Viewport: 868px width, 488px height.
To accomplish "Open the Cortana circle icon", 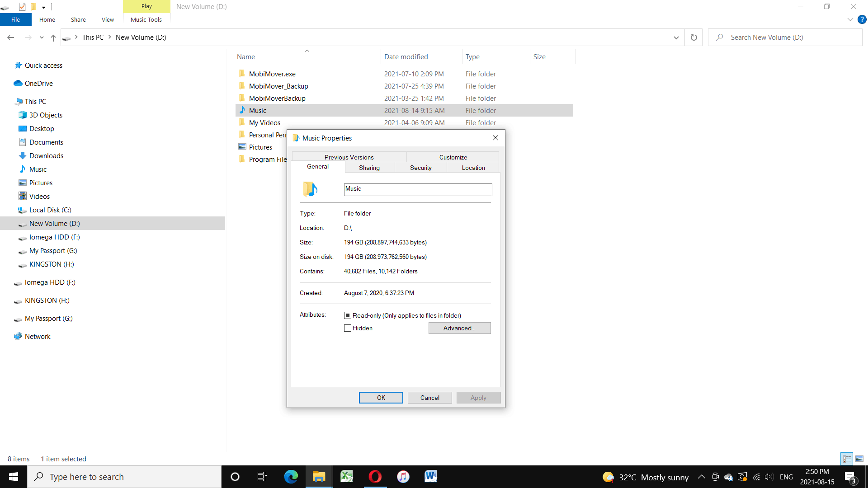I will point(235,477).
